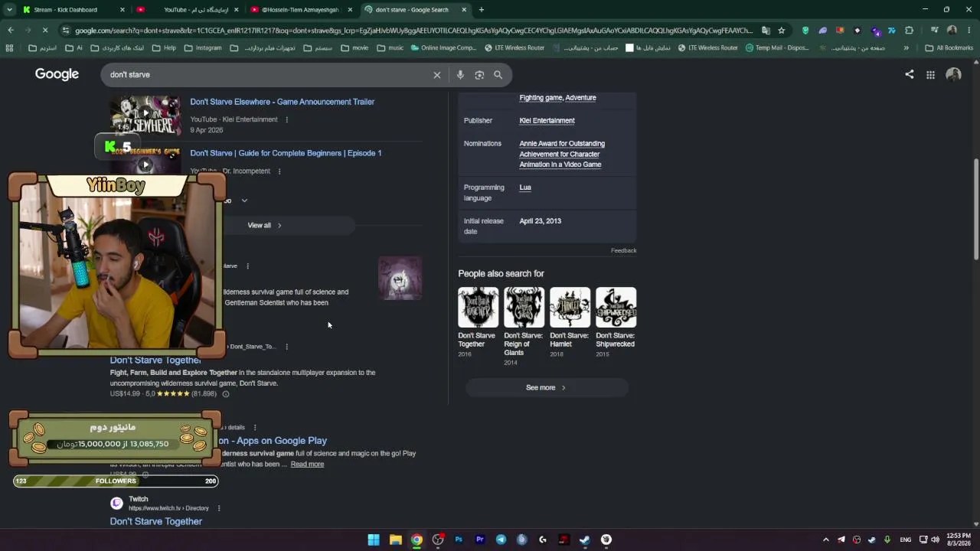Click the Google search input field
The height and width of the screenshot is (551, 980).
(269, 75)
